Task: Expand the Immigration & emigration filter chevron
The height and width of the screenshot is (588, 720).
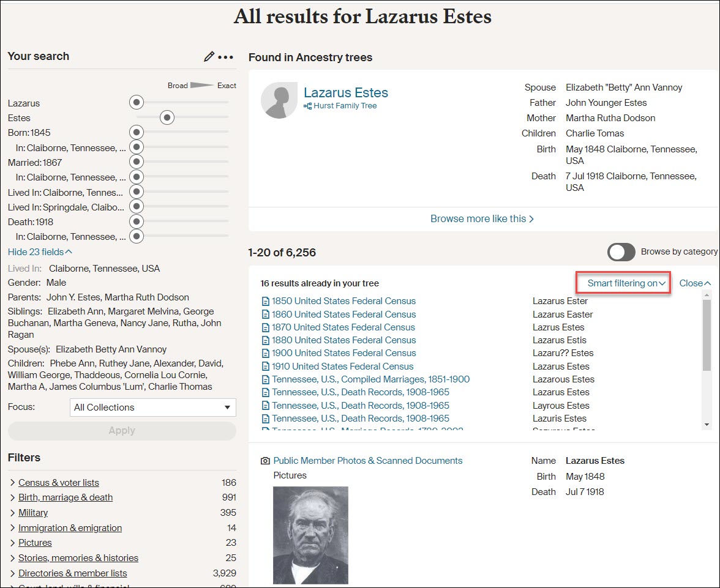Action: click(12, 528)
